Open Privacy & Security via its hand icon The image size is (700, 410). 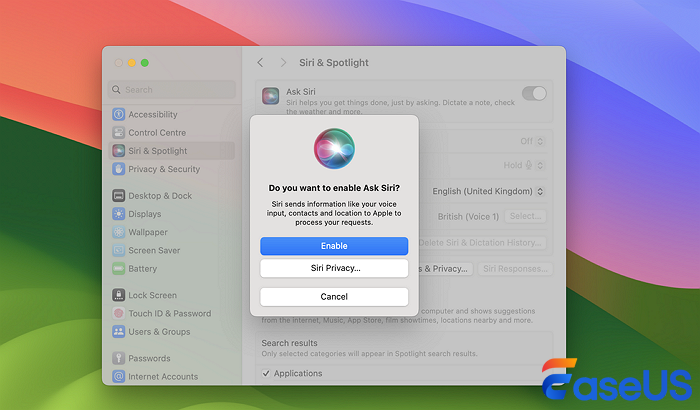pos(118,169)
